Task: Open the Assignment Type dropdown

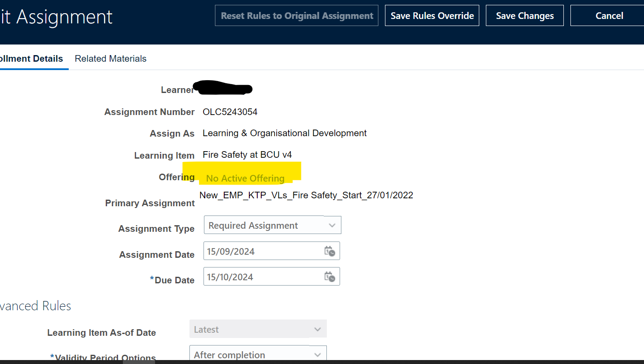Action: 272,225
